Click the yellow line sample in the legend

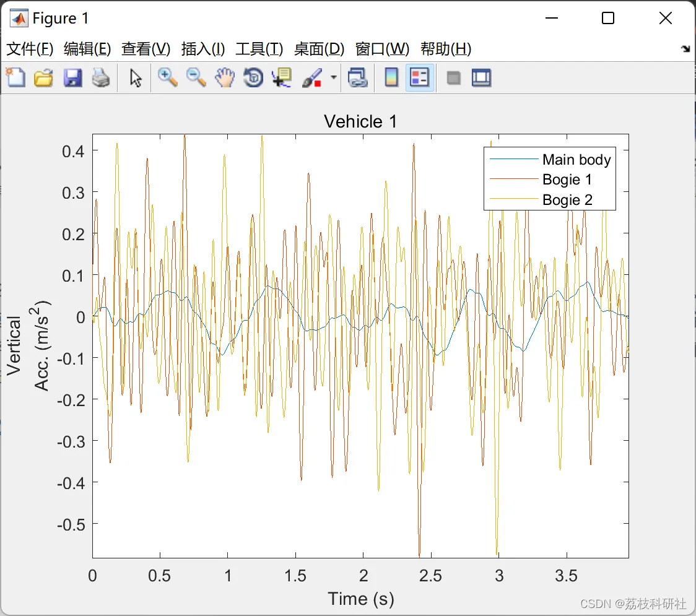click(513, 198)
